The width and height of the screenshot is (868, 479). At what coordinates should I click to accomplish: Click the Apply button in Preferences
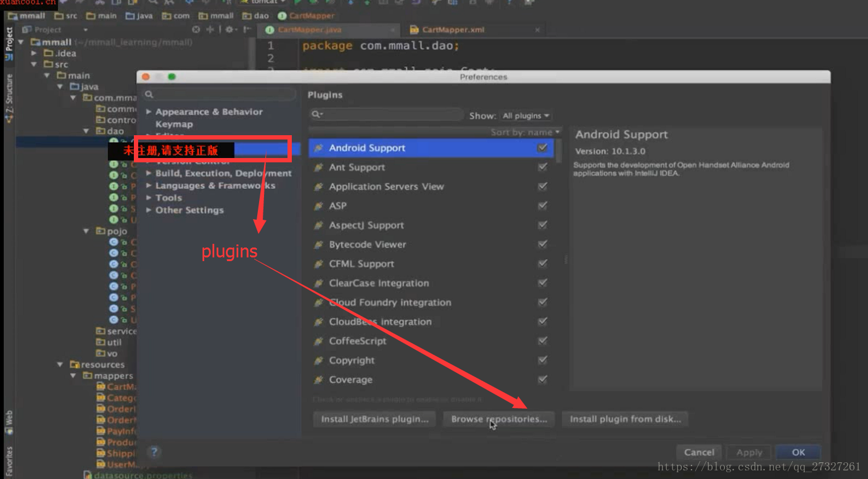(x=749, y=452)
